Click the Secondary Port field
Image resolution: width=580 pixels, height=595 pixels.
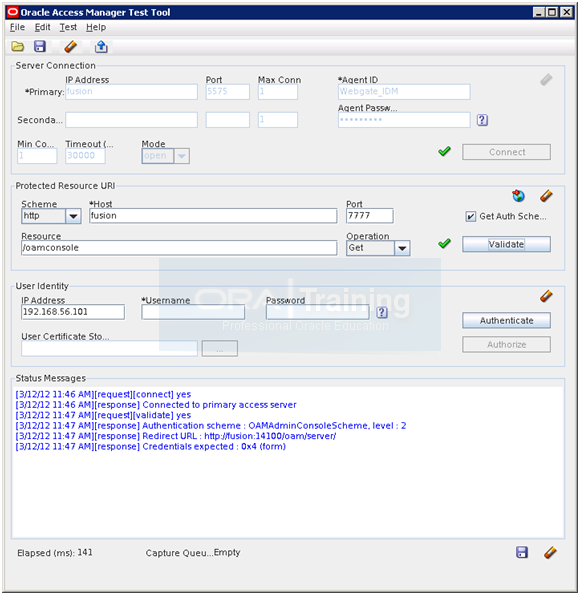pyautogui.click(x=228, y=120)
